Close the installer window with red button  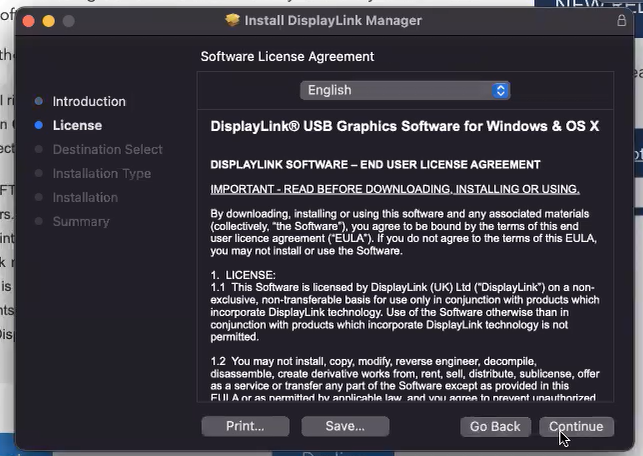pyautogui.click(x=28, y=21)
